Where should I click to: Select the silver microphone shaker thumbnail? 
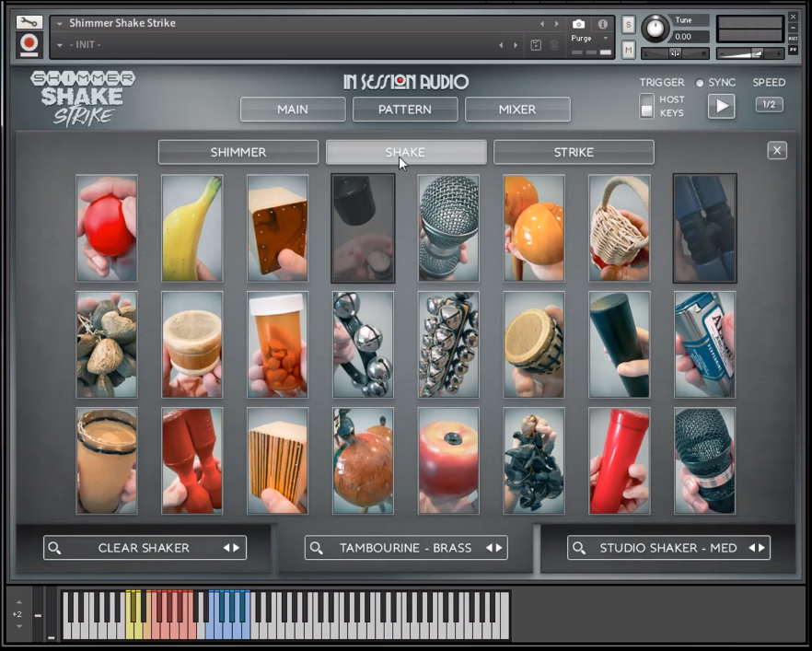(448, 228)
